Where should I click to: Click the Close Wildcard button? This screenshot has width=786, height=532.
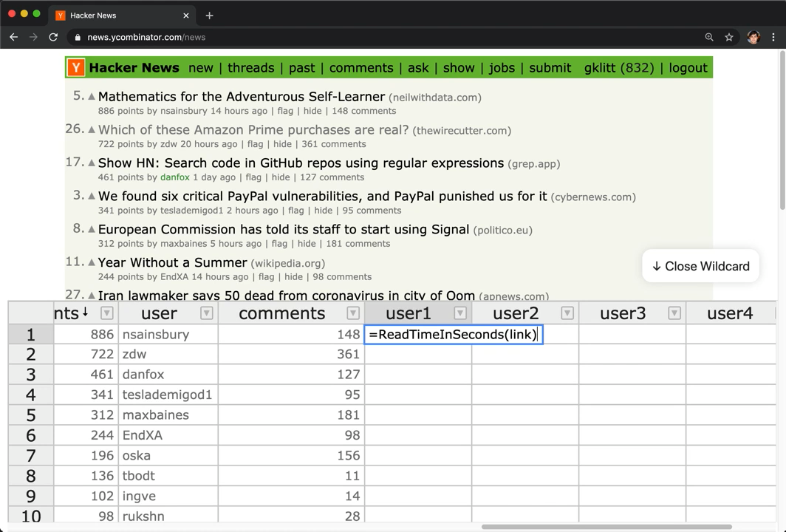click(700, 266)
